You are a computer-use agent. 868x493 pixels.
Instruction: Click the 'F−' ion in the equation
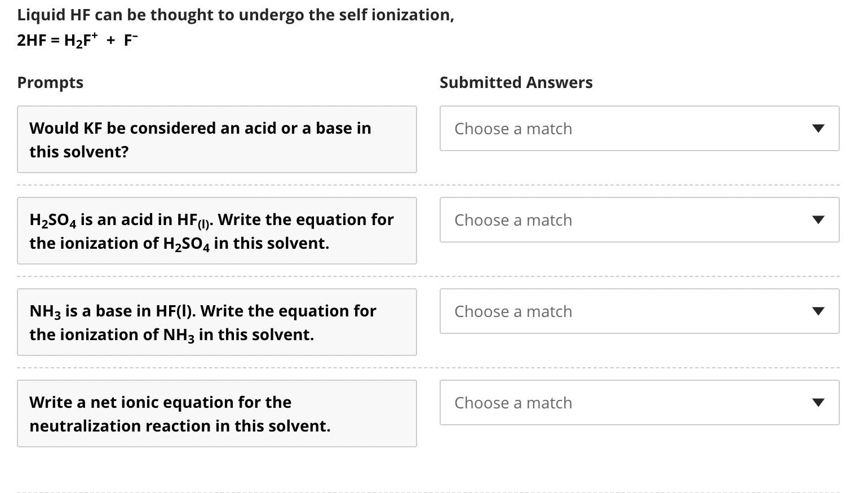[130, 40]
